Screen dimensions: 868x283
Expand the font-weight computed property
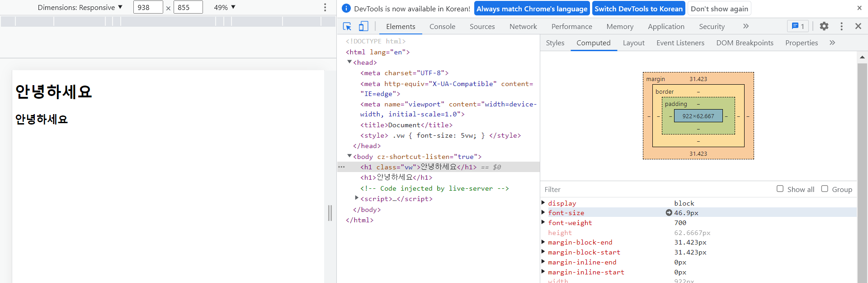pyautogui.click(x=543, y=222)
